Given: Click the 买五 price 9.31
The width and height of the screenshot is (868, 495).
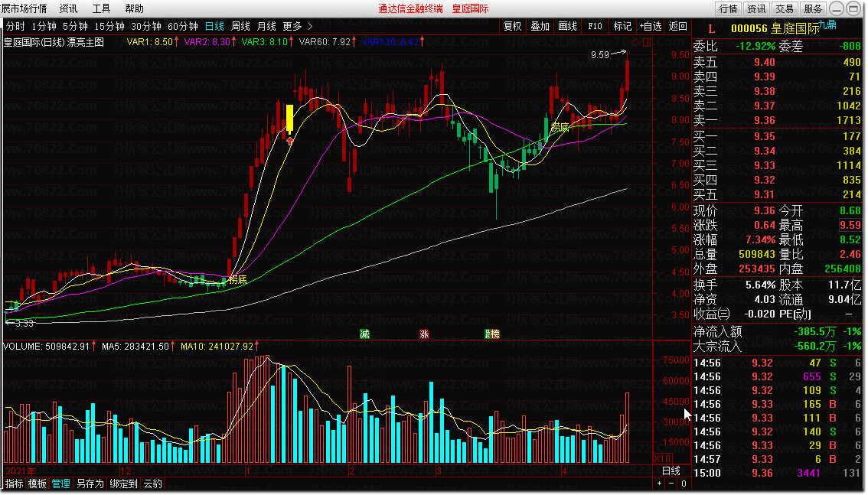Looking at the screenshot, I should (764, 194).
